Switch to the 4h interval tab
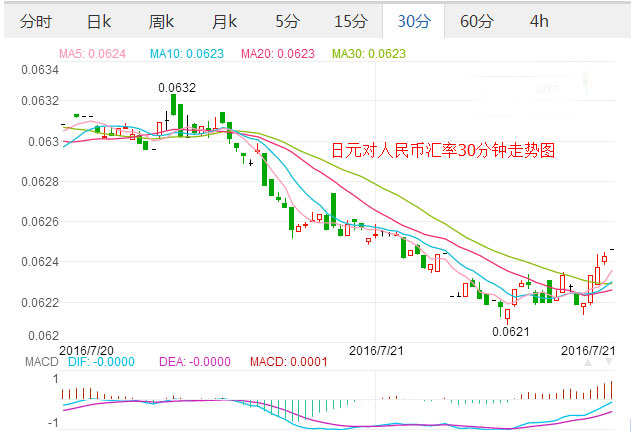The width and height of the screenshot is (631, 432). [x=539, y=21]
